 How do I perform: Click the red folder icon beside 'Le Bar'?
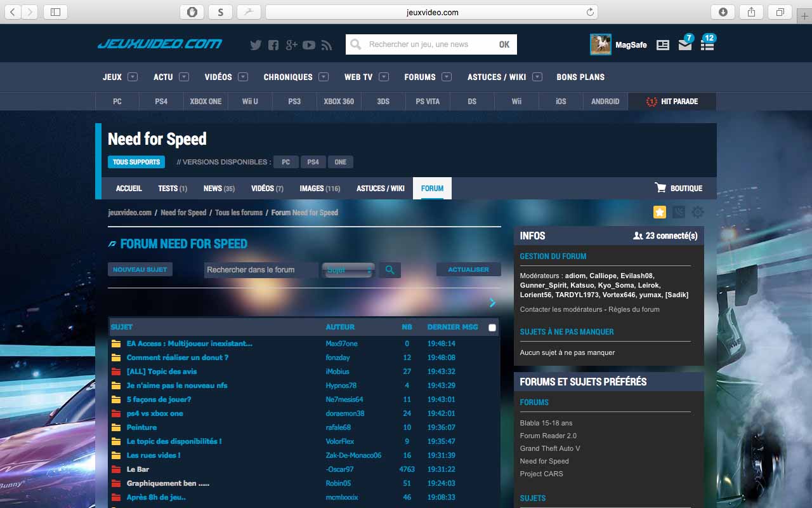[x=116, y=469]
